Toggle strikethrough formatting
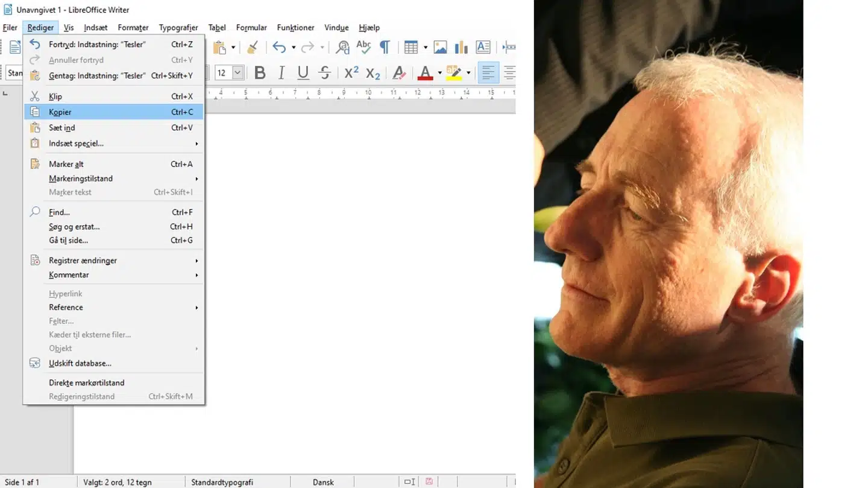Screen dimensions: 868x488 (324, 72)
